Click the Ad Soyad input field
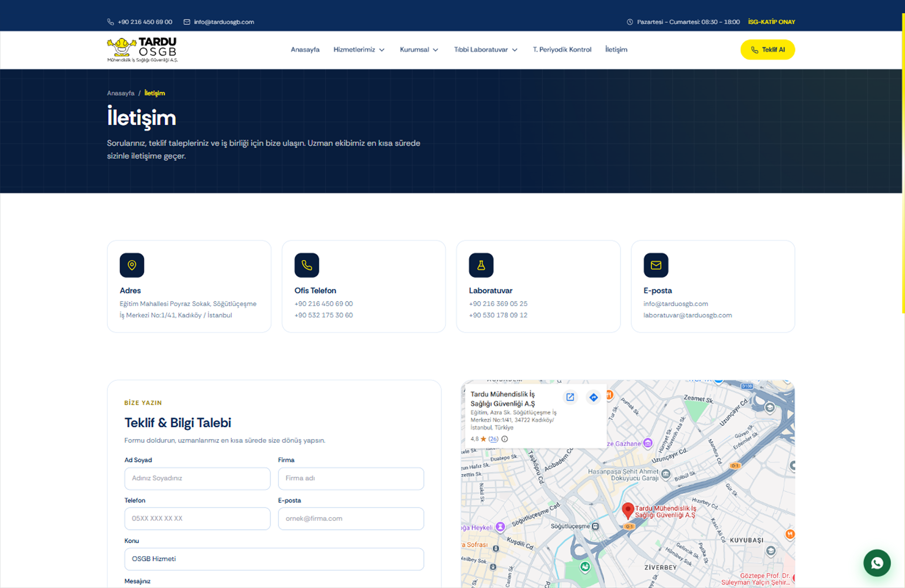The width and height of the screenshot is (905, 588). pos(197,478)
